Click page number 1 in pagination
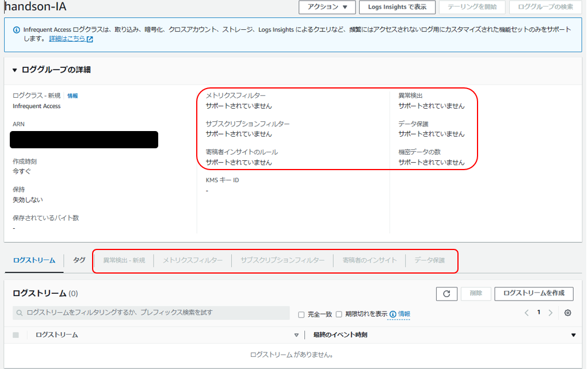The height and width of the screenshot is (369, 588). [x=539, y=313]
